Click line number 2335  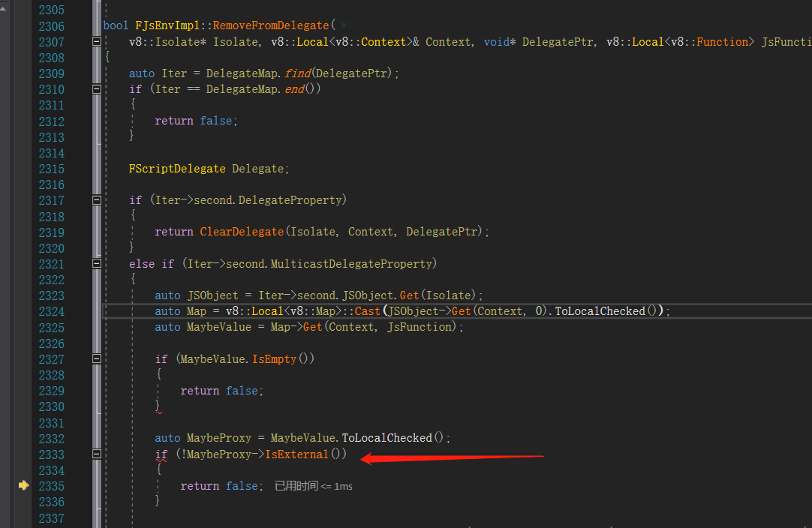click(x=52, y=487)
